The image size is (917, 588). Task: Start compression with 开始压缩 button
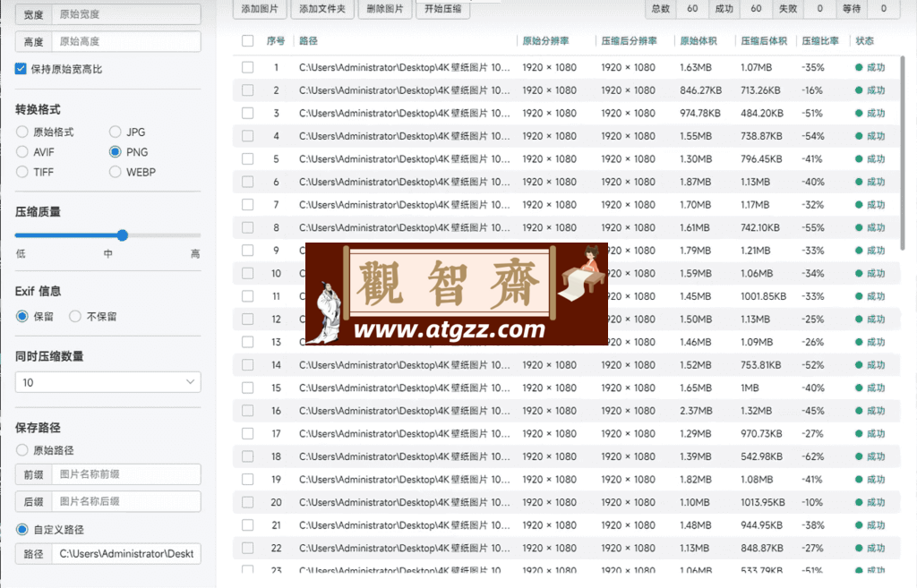pos(442,9)
